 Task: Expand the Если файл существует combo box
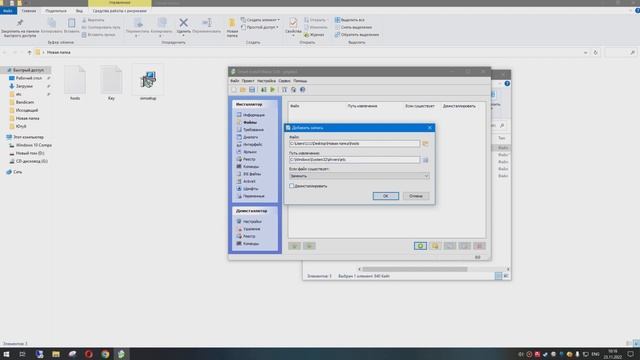click(x=426, y=176)
